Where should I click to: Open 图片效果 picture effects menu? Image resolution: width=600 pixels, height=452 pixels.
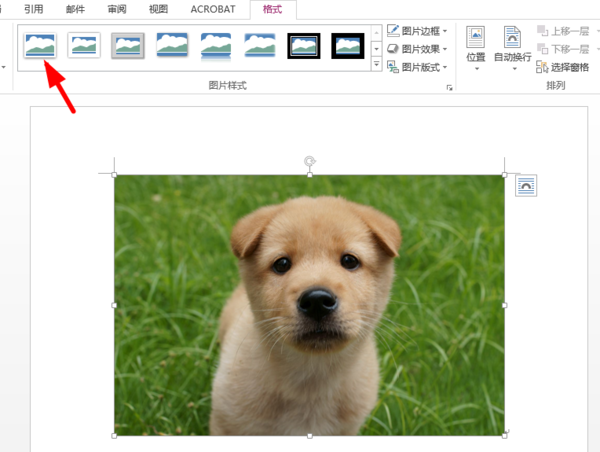[x=417, y=49]
